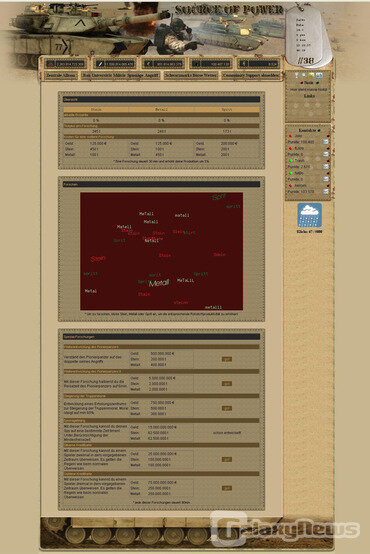Open the Zentrale menu link
The width and height of the screenshot is (370, 554).
[x=54, y=76]
